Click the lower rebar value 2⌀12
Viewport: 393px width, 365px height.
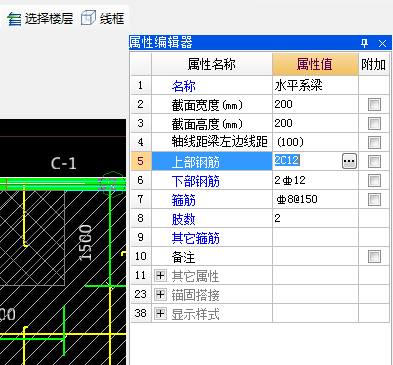point(290,180)
